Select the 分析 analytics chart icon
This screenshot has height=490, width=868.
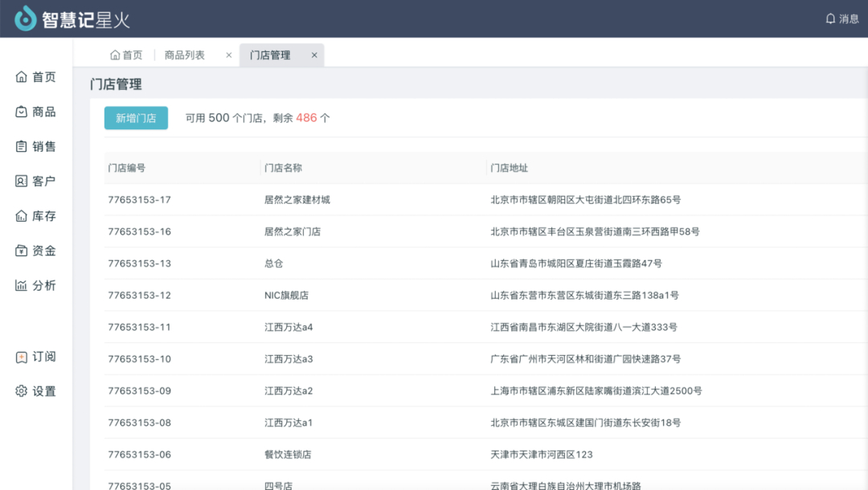[x=22, y=285]
